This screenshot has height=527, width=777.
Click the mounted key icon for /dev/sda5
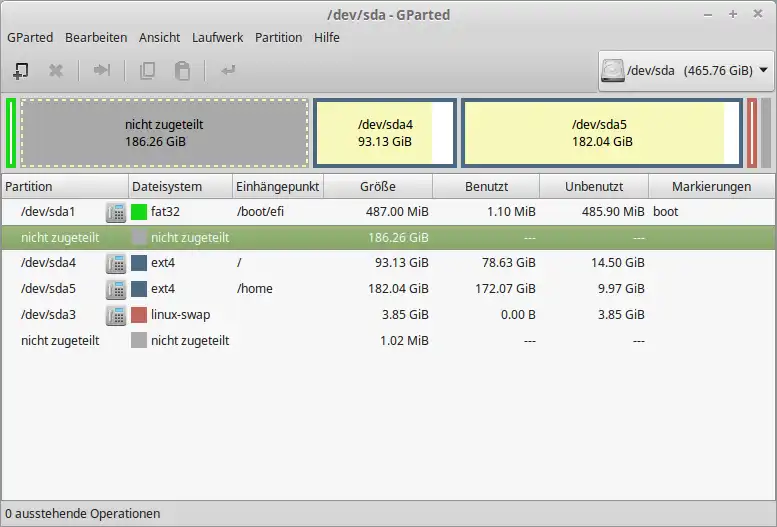click(116, 289)
